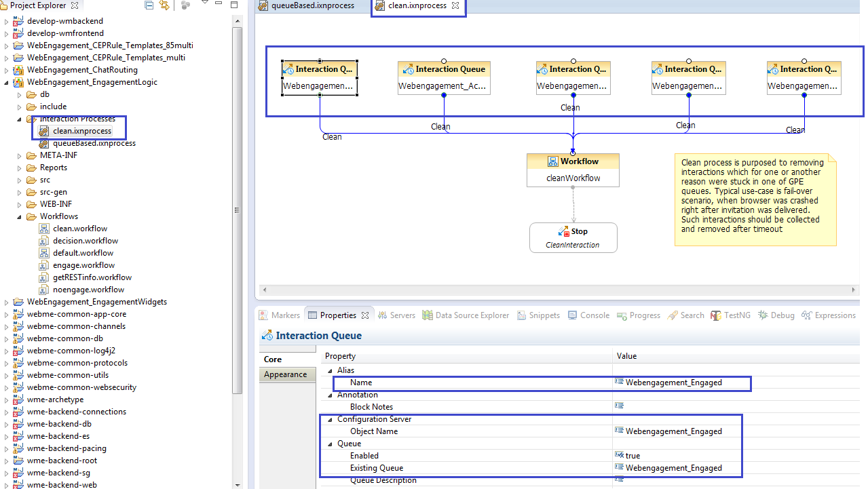Open the Data Source Explorer tab

coord(466,315)
